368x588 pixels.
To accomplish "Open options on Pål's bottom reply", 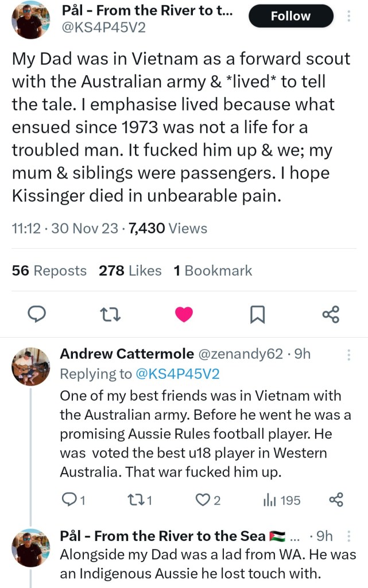I will coord(349,536).
